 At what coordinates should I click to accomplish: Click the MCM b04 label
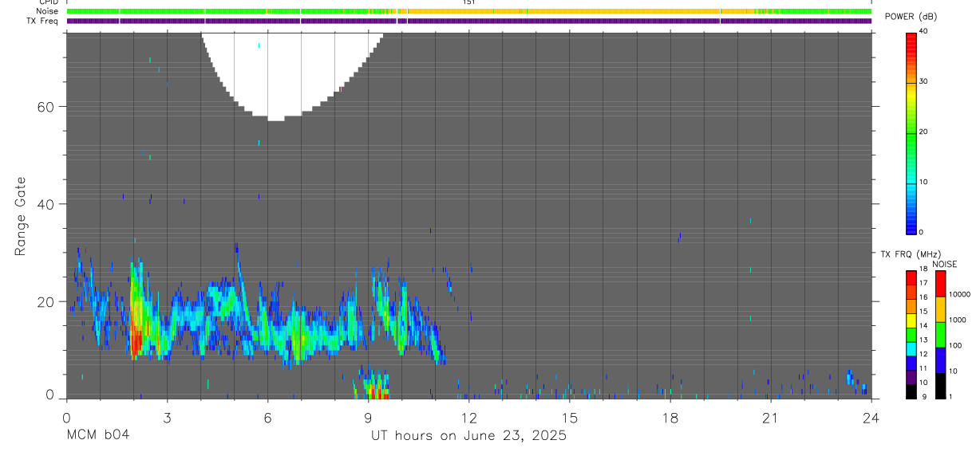[97, 435]
